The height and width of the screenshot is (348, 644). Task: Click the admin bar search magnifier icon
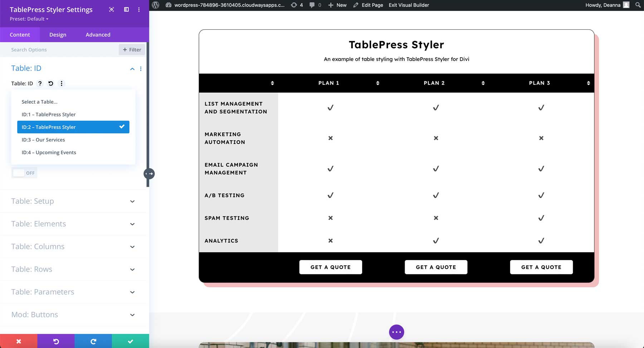click(638, 5)
